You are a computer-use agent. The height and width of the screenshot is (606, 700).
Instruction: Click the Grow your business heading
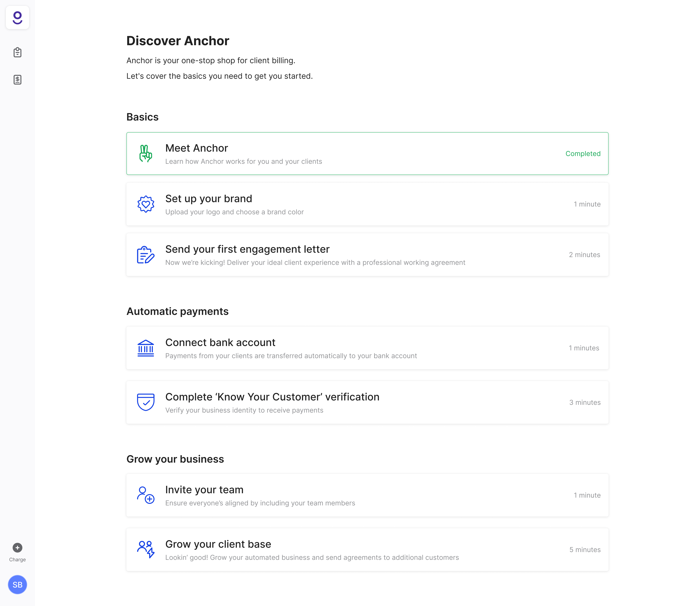[175, 459]
